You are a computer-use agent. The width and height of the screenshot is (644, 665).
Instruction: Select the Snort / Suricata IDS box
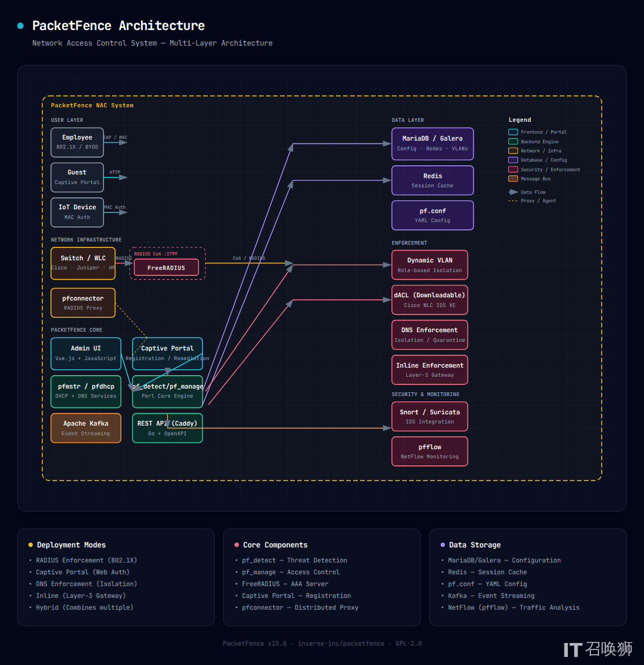430,416
